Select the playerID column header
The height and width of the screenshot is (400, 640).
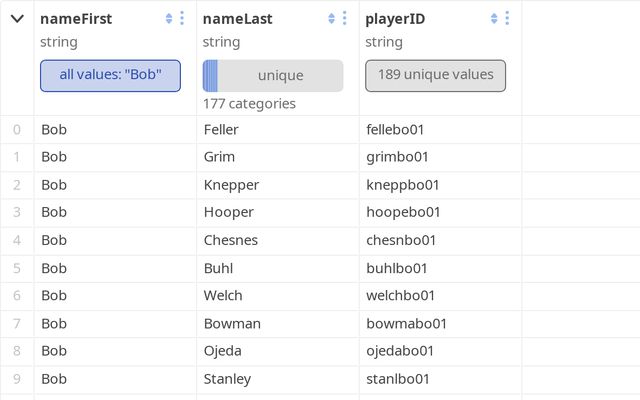coord(399,19)
